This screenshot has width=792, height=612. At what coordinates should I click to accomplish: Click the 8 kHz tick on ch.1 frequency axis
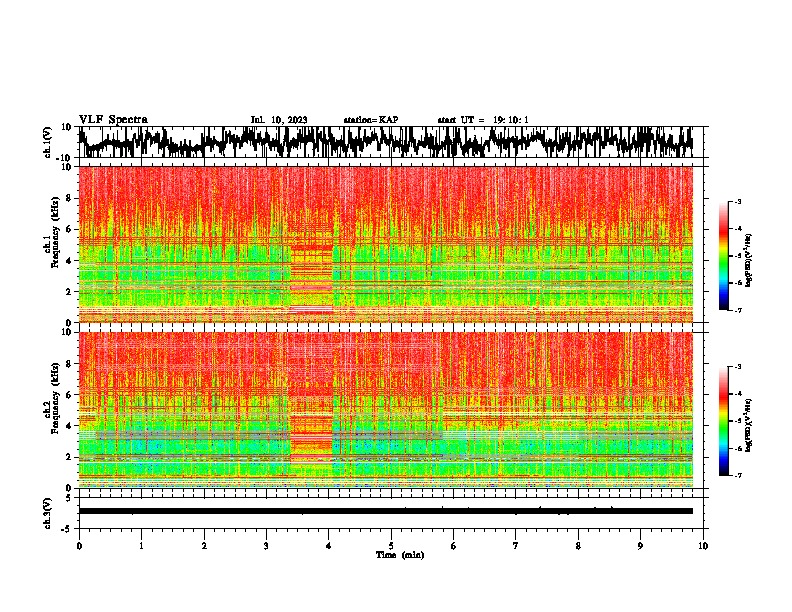70,198
